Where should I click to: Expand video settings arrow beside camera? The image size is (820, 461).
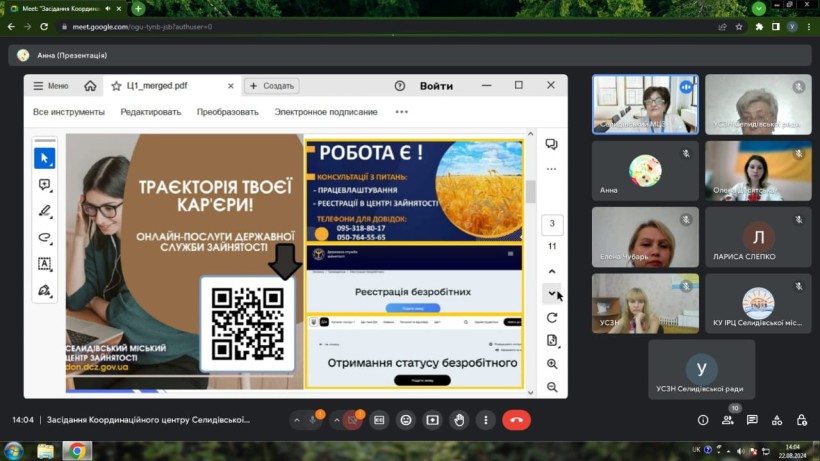[x=335, y=420]
